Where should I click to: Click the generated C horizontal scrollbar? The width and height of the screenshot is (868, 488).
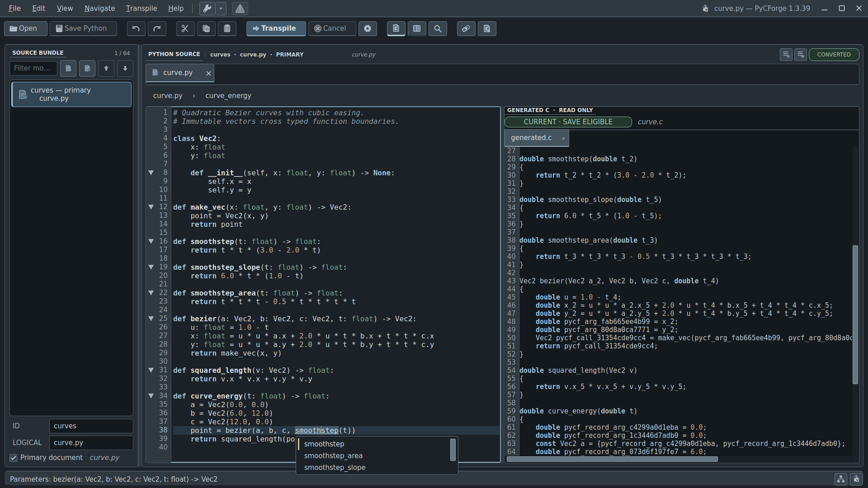(612, 459)
